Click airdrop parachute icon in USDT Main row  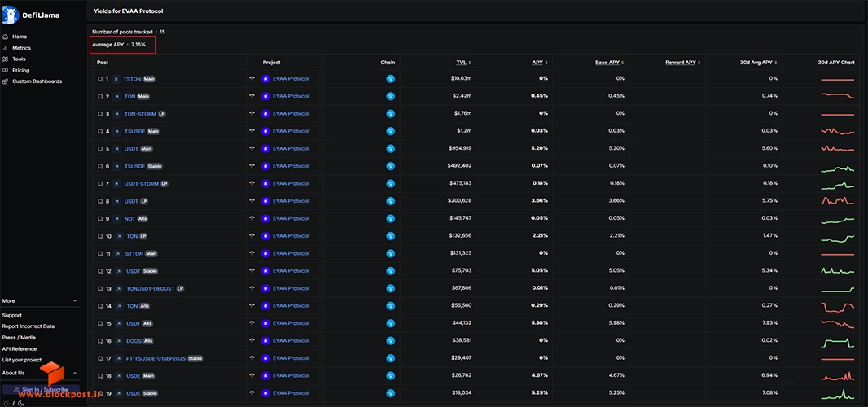[252, 148]
